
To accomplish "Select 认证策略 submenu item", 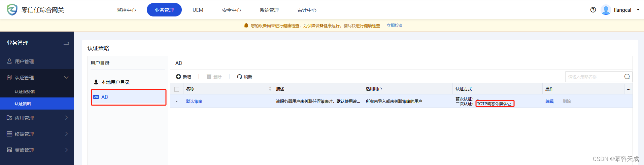I will pyautogui.click(x=37, y=104).
